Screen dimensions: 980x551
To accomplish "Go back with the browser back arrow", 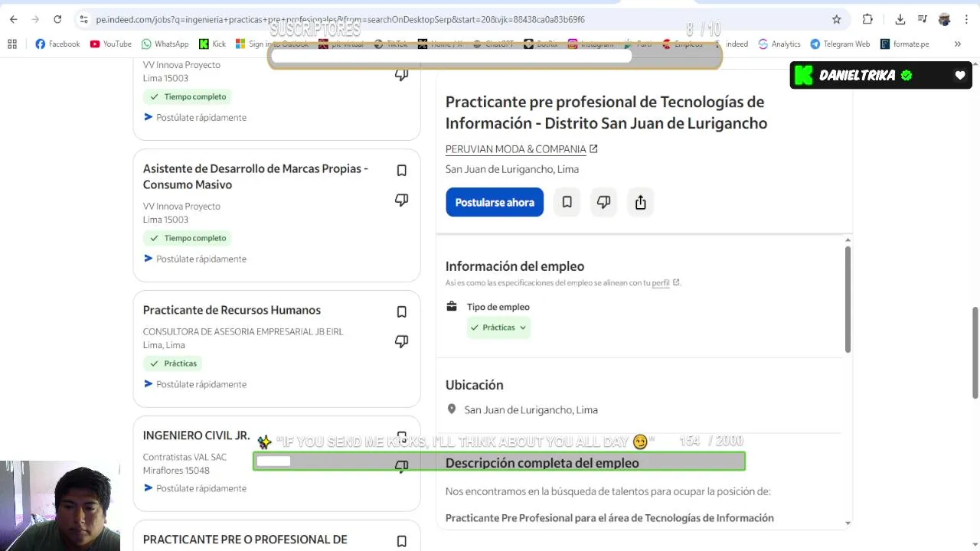I will click(x=13, y=19).
